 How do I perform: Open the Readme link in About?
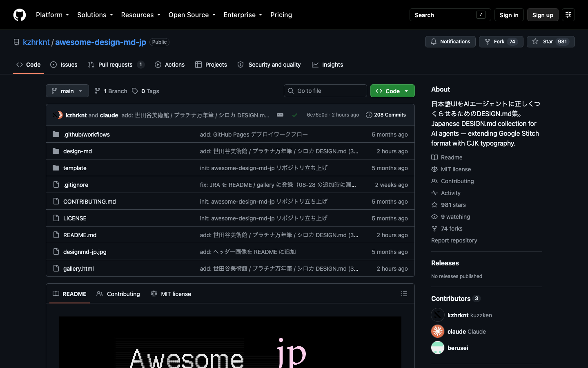pos(447,157)
